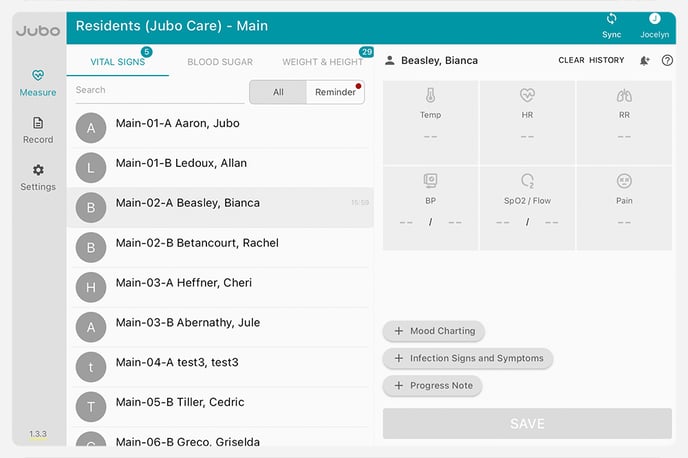
Task: Switch to the Vital Signs tab
Action: (x=118, y=62)
